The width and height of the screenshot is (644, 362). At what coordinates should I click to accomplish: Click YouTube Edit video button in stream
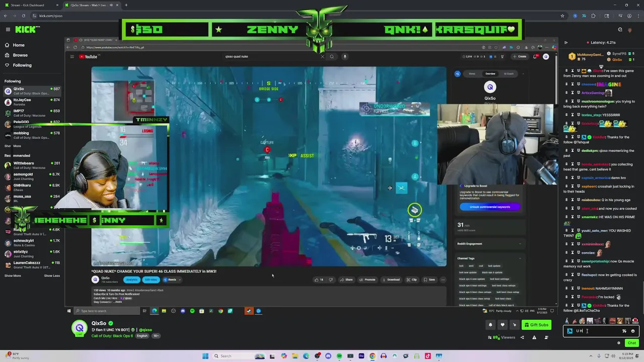[x=151, y=280]
